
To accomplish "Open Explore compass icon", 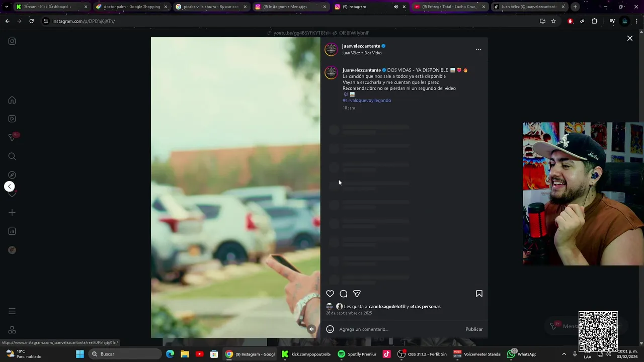I will pos(12,175).
